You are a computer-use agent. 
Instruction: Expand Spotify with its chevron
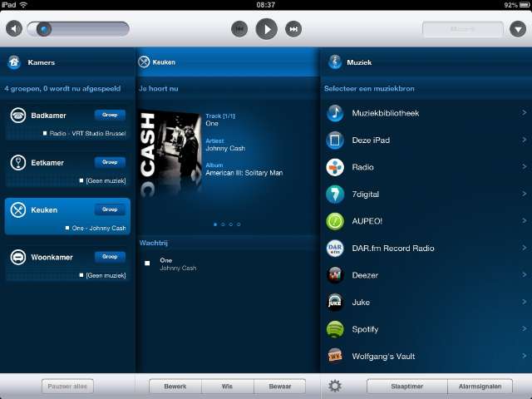pos(524,328)
